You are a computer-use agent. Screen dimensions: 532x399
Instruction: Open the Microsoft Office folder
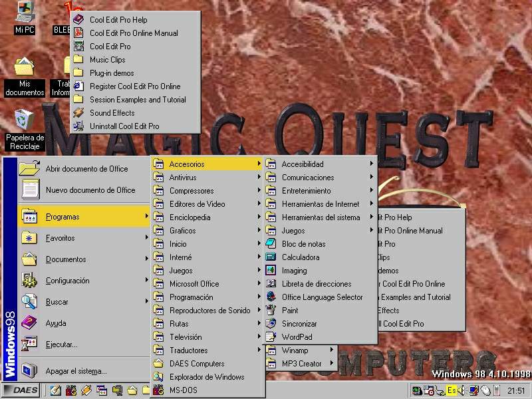pos(207,284)
